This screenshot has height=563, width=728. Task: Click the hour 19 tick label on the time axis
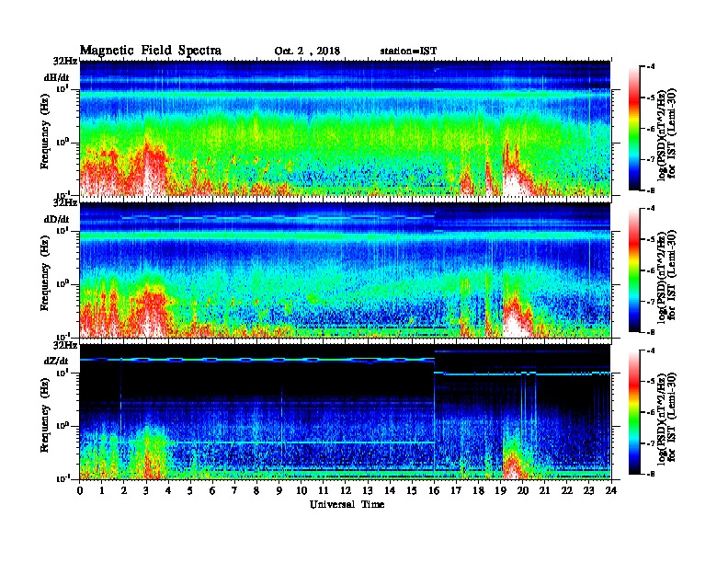500,490
